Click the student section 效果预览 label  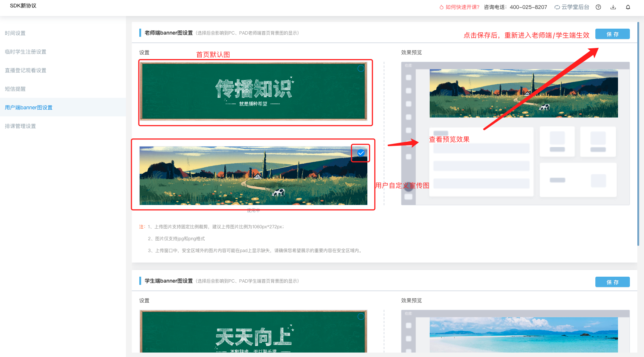point(412,300)
